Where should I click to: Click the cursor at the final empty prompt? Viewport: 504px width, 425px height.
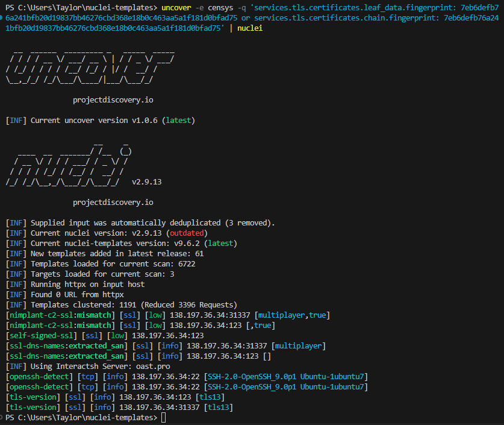(164, 417)
